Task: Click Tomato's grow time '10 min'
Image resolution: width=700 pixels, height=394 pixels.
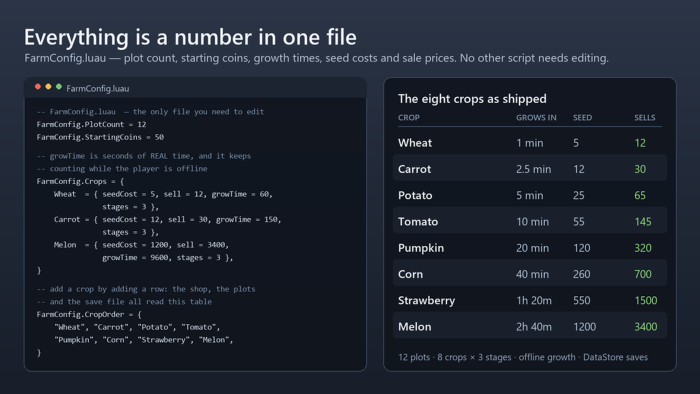Action: pyautogui.click(x=532, y=222)
